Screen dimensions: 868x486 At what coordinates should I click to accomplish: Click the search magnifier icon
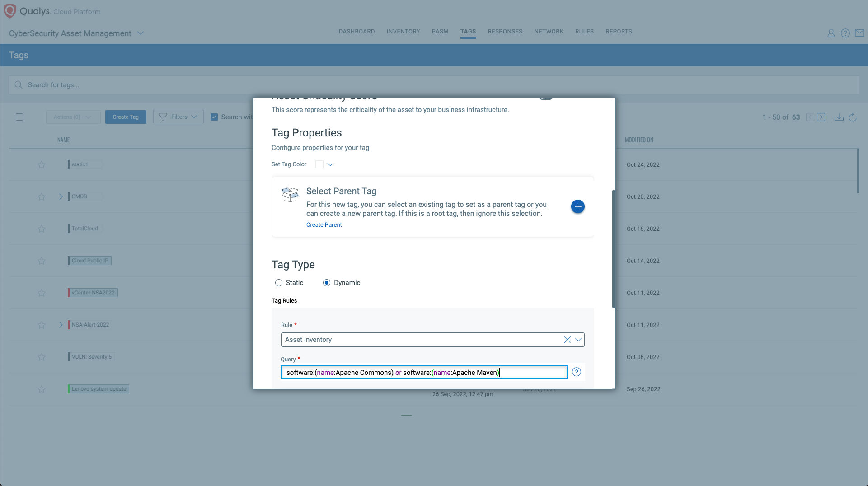click(19, 85)
